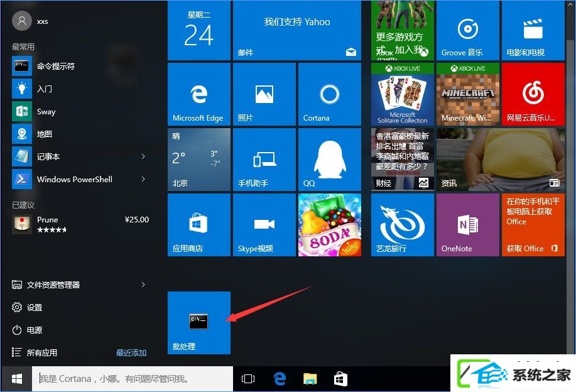Open Edge from the taskbar
This screenshot has width=576, height=392.
point(280,379)
